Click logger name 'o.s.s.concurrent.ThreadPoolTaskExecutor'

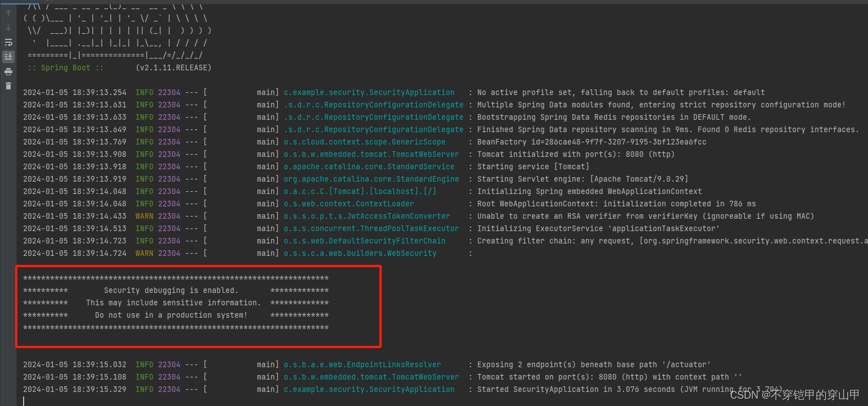click(371, 228)
